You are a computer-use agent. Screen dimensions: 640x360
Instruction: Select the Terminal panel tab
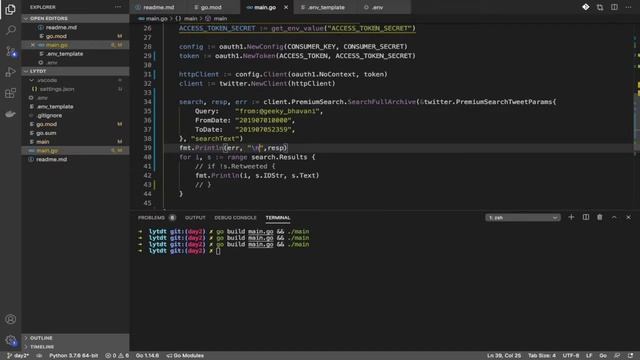point(278,218)
